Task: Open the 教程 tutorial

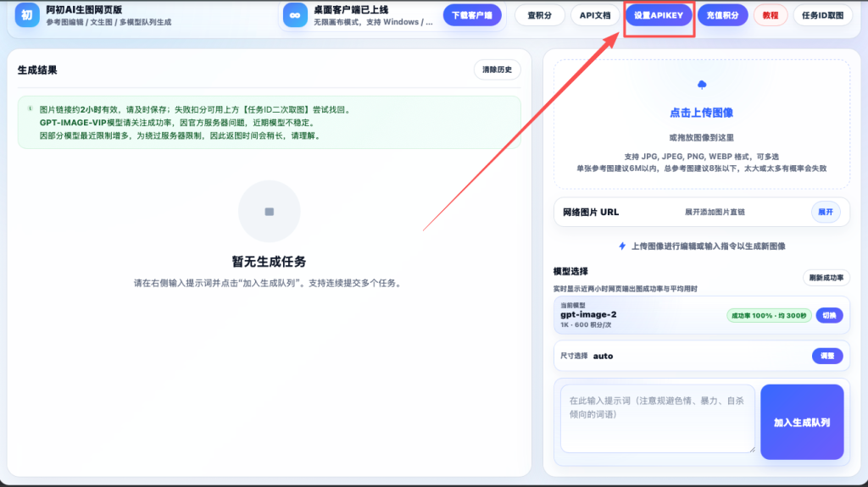Action: 771,15
